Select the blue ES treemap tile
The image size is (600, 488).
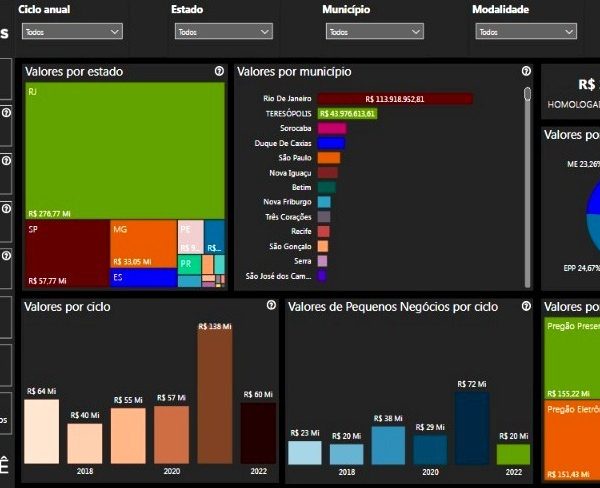[143, 278]
